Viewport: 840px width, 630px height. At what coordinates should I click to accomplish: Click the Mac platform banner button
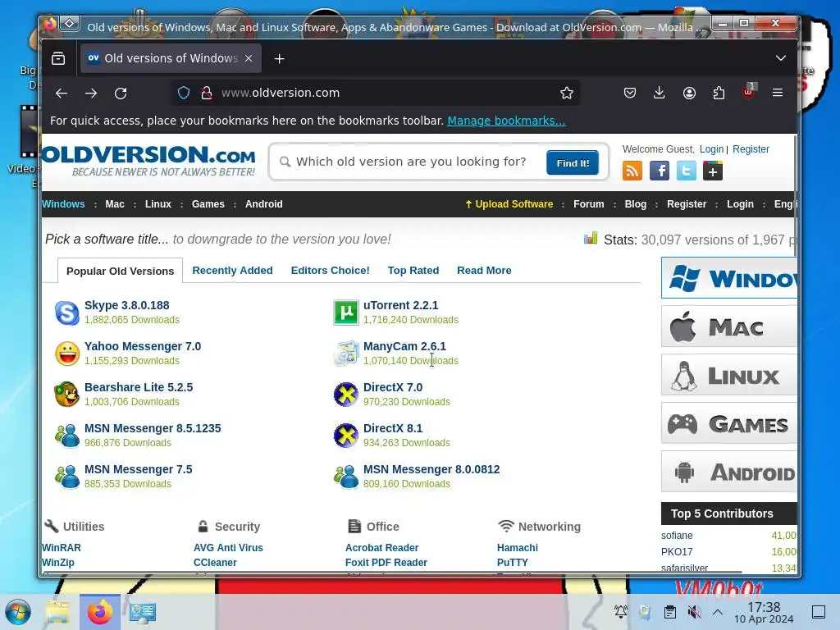coord(729,326)
